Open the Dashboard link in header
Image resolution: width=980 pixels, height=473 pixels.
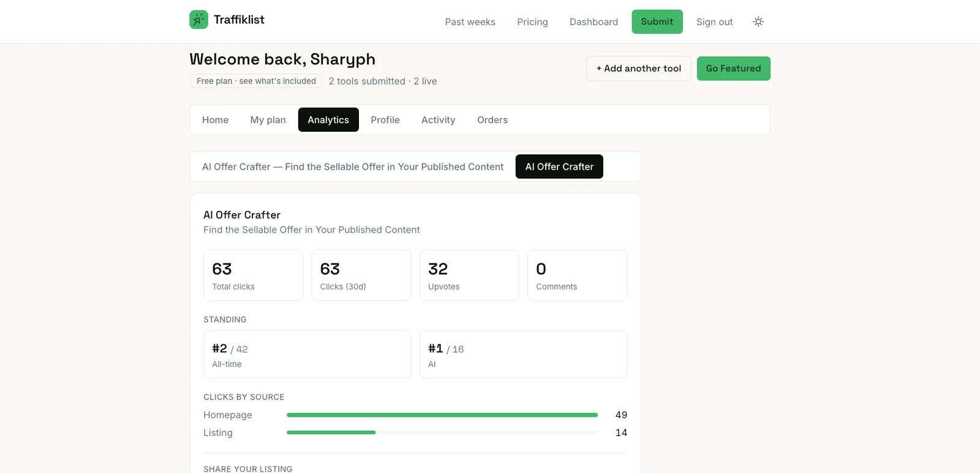594,22
